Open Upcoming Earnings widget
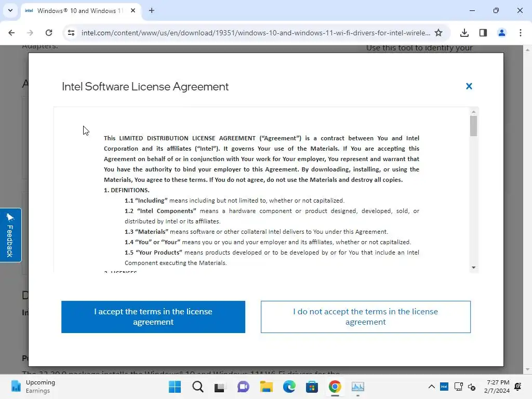This screenshot has height=399, width=532. 33,387
